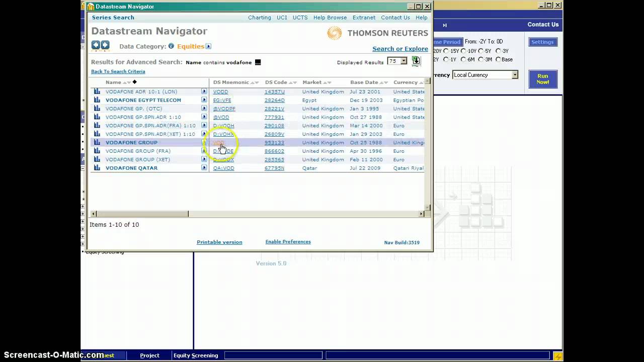This screenshot has height=362, width=644.
Task: Click the results table scroll-down arrow
Action: click(428, 207)
